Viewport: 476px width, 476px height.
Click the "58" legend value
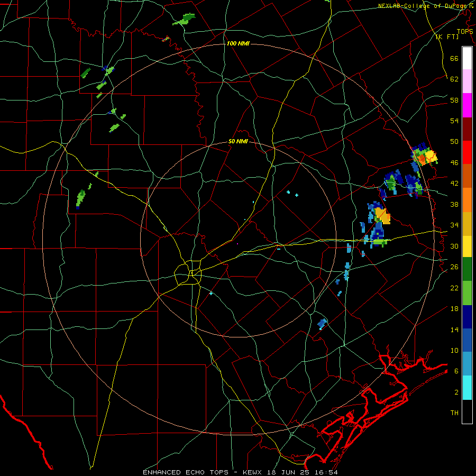point(454,100)
